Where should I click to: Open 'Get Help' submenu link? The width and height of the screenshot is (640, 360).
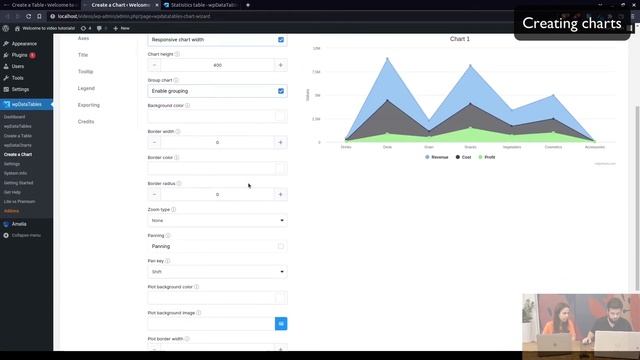click(x=12, y=192)
